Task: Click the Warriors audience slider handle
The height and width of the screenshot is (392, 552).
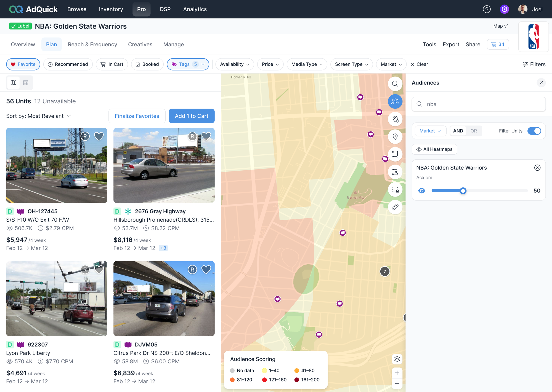Action: [x=463, y=191]
